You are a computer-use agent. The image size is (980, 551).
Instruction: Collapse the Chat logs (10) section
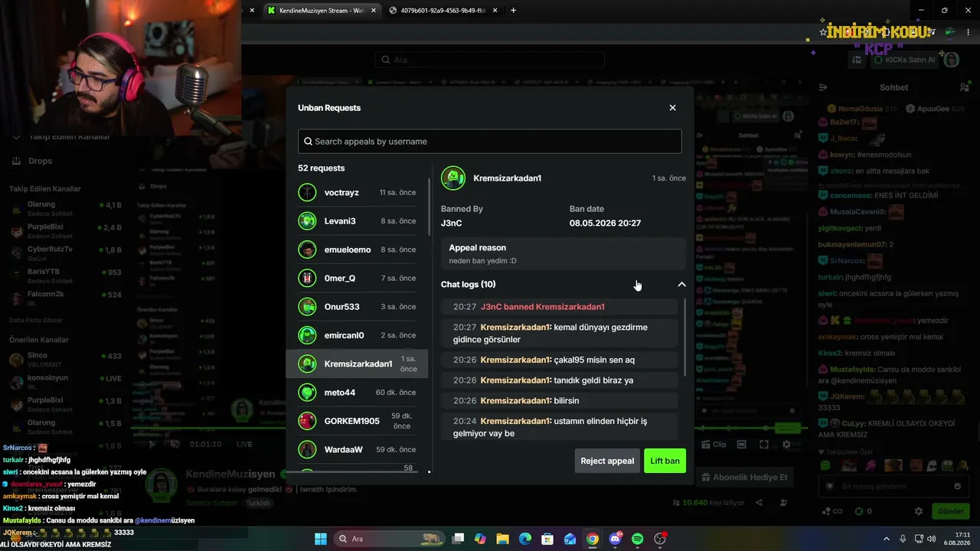[x=681, y=285]
